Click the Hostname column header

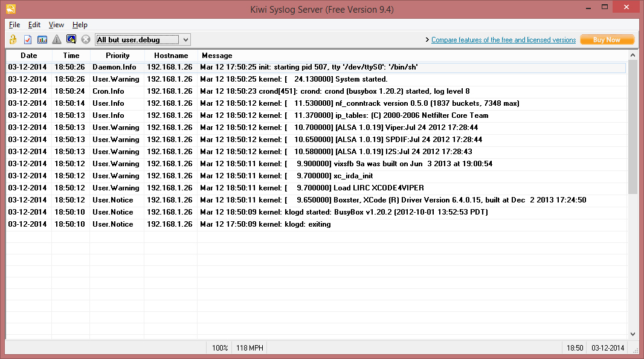[171, 56]
